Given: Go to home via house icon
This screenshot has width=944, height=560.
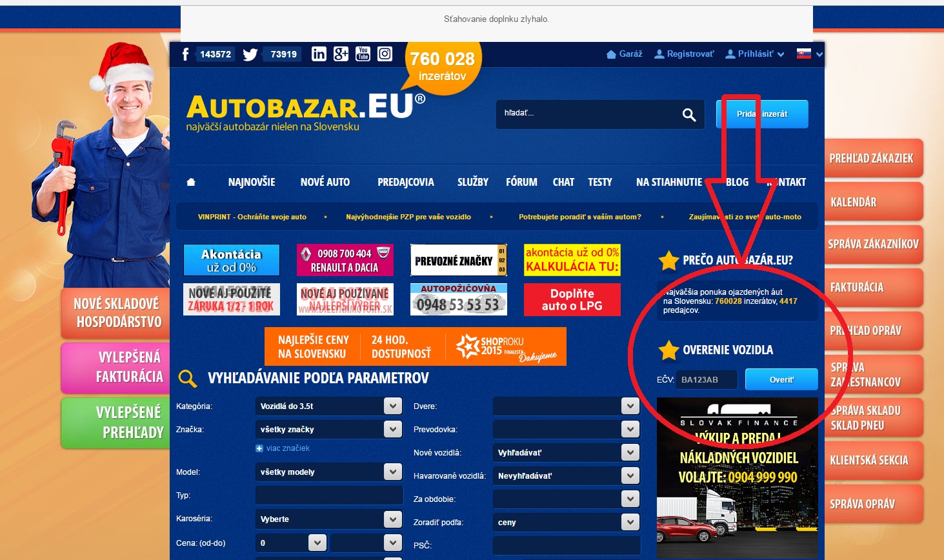Looking at the screenshot, I should [x=191, y=182].
